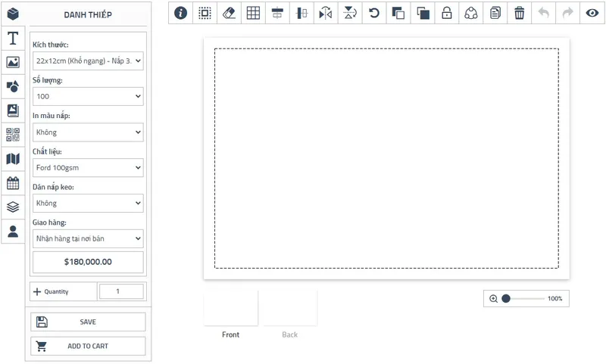
Task: Click the undo arrow icon
Action: coord(543,13)
